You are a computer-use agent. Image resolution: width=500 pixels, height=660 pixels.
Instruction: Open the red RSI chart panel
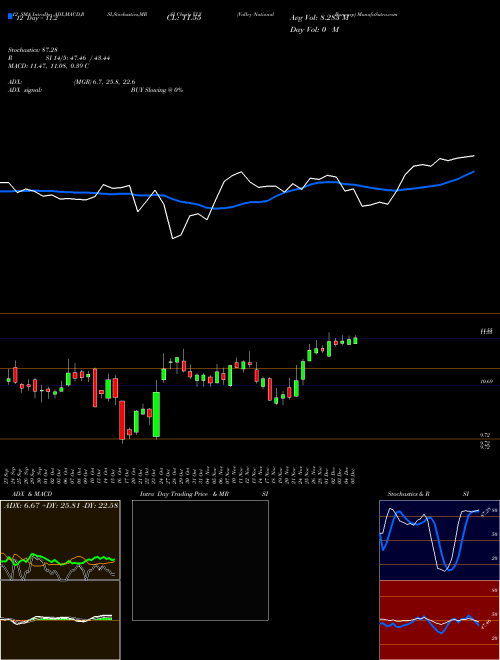(x=439, y=620)
